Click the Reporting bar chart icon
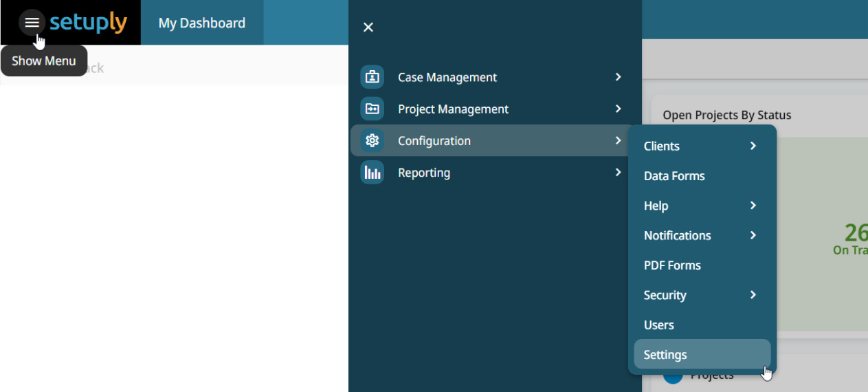This screenshot has height=392, width=868. click(372, 172)
